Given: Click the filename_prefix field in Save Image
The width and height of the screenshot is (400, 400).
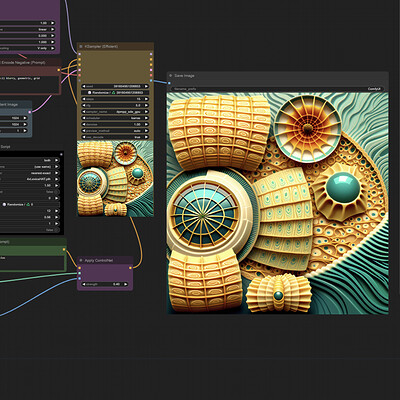Looking at the screenshot, I should (277, 89).
